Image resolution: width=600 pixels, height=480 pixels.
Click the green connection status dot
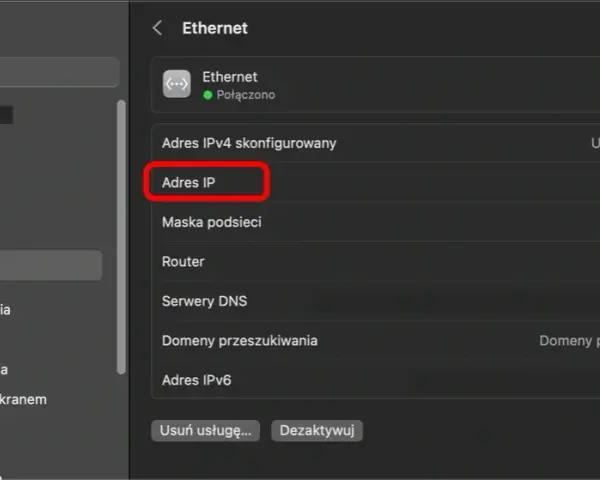207,95
